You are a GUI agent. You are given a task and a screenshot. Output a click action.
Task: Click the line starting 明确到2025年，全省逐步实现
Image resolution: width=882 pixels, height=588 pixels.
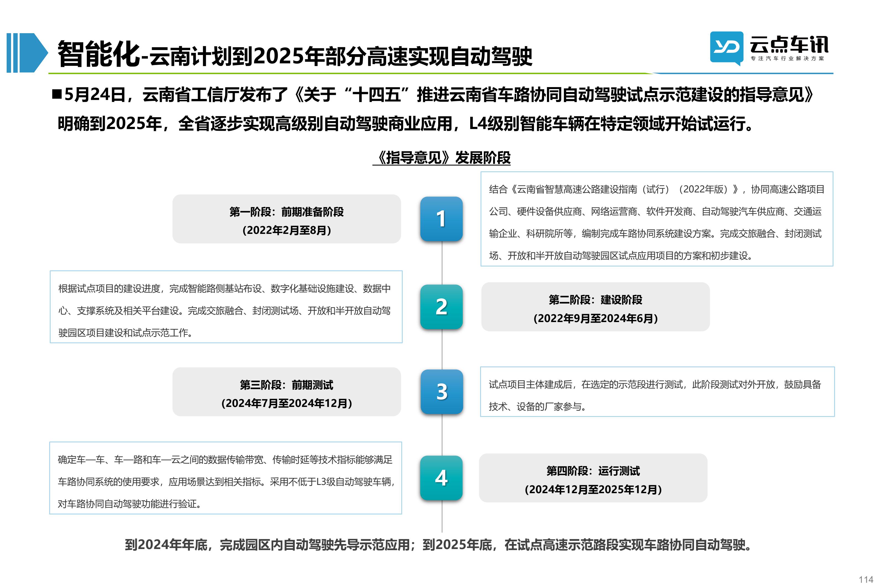tap(405, 123)
